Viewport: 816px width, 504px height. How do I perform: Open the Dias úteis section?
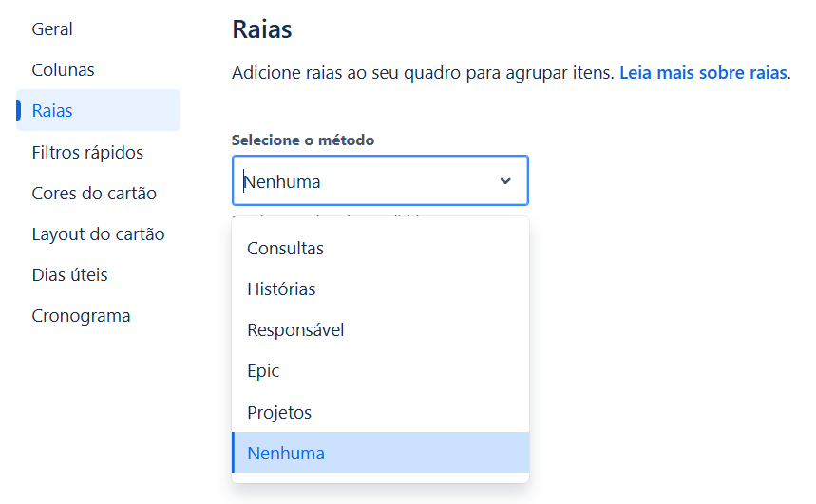coord(69,274)
